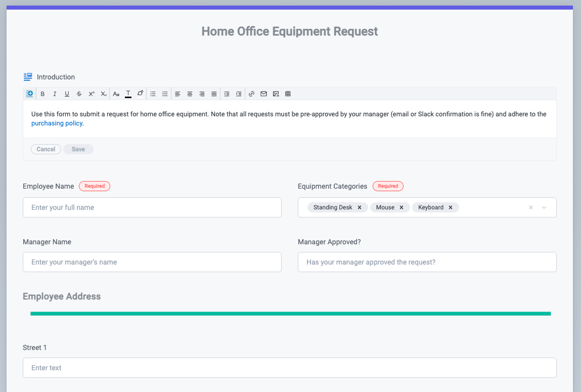Apply italic formatting
This screenshot has height=392, width=581.
(55, 94)
